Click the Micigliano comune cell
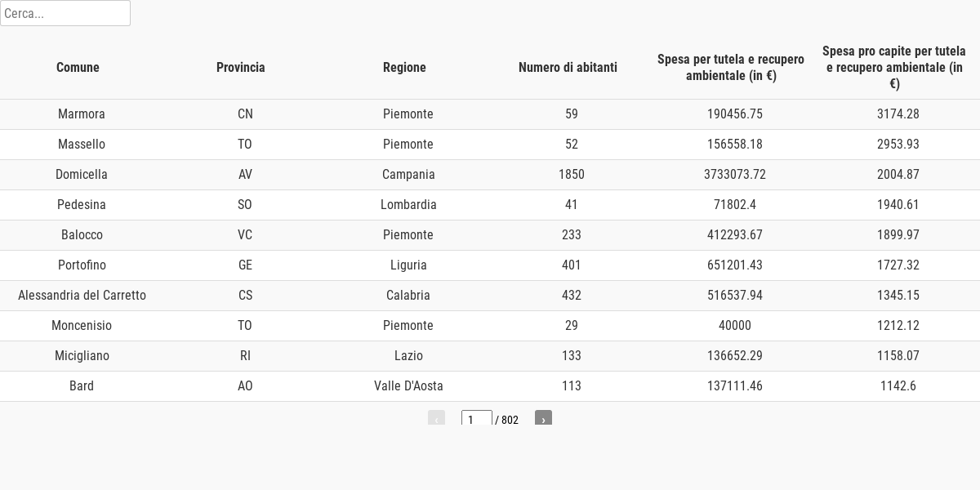Image resolution: width=980 pixels, height=490 pixels. click(82, 356)
